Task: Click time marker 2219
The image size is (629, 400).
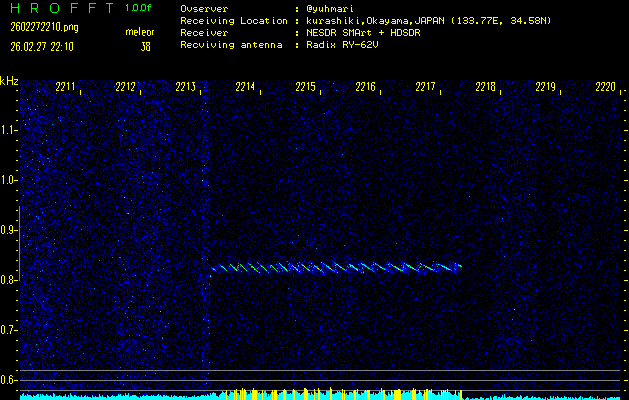Action: (x=546, y=87)
